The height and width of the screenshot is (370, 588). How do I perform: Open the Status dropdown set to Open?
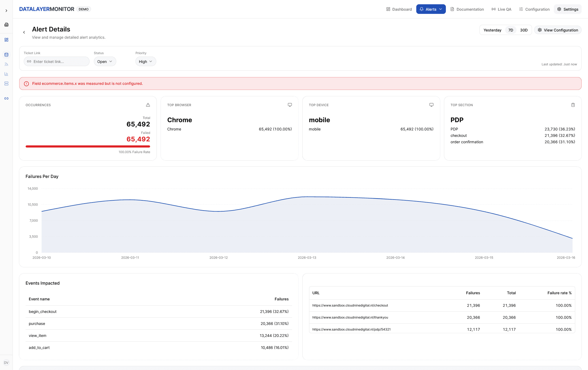105,61
